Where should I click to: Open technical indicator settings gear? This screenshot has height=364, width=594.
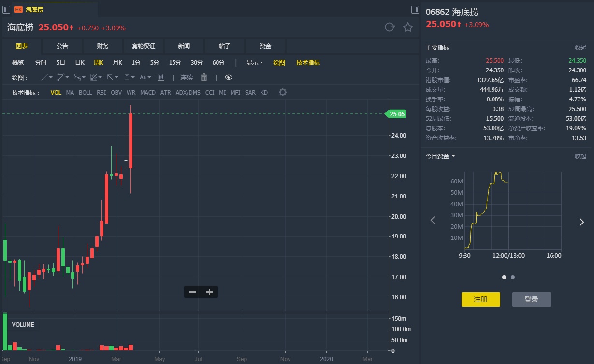283,92
